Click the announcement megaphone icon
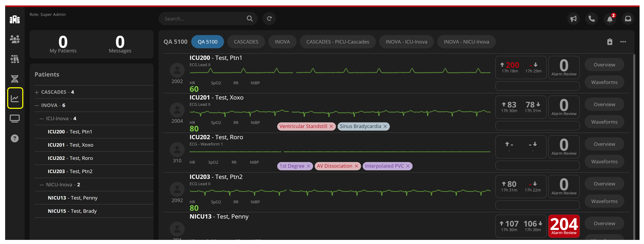 573,19
